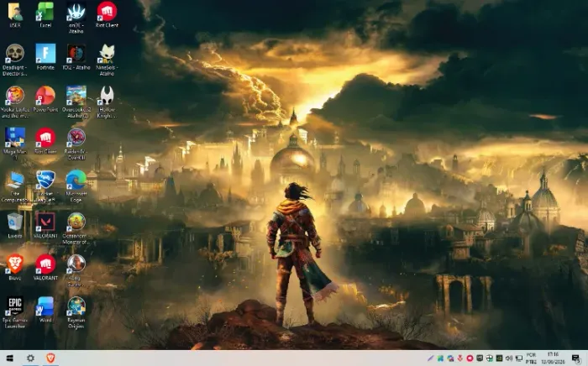588x366 pixels.
Task: Launch the Excel desktop shortcut
Action: point(45,15)
